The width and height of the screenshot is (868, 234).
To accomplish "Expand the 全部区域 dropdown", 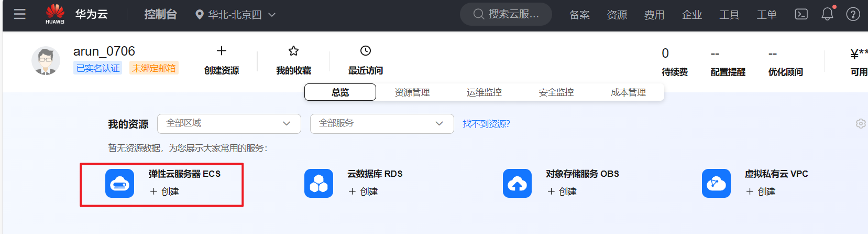I will click(x=229, y=124).
